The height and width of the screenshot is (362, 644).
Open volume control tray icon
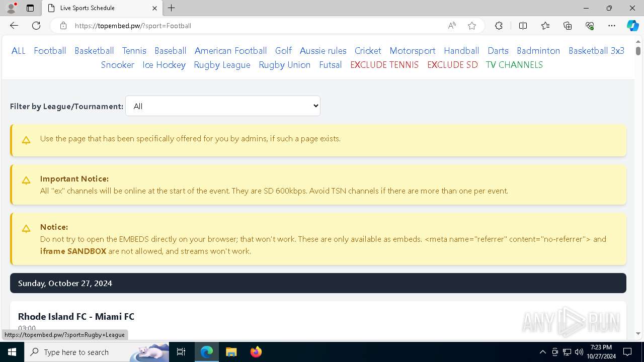579,352
